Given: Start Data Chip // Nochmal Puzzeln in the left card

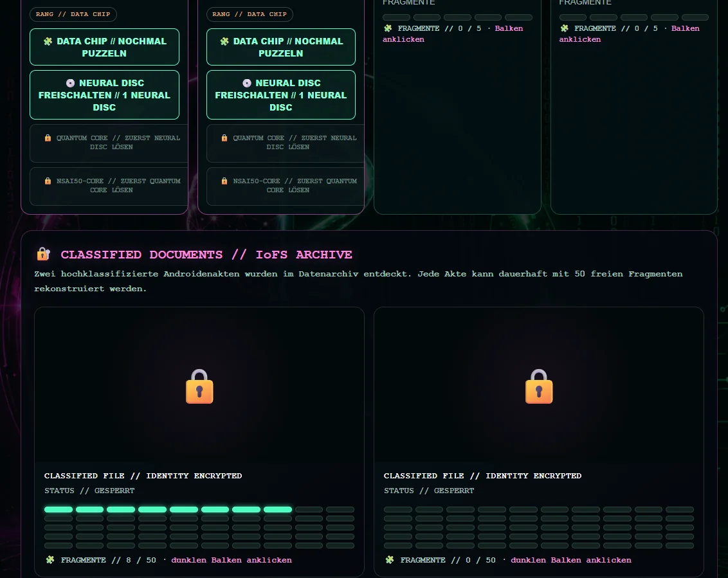Looking at the screenshot, I should (x=104, y=47).
